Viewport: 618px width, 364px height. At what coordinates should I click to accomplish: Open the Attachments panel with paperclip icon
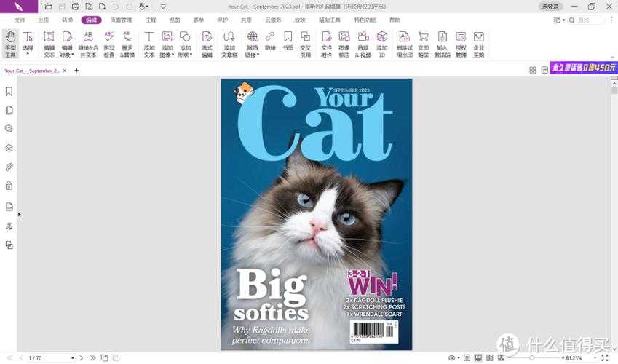tap(9, 167)
